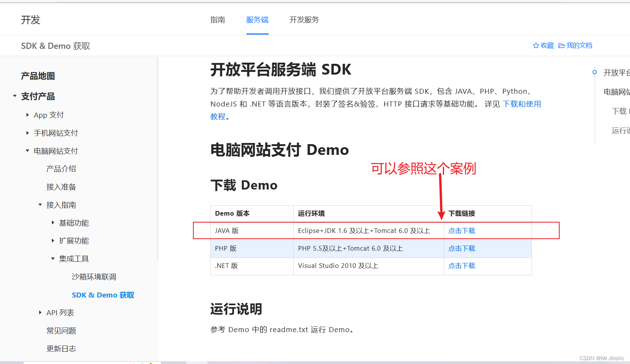Click the SDK & Demo 获取 page title
This screenshot has height=364, width=630.
[x=56, y=46]
